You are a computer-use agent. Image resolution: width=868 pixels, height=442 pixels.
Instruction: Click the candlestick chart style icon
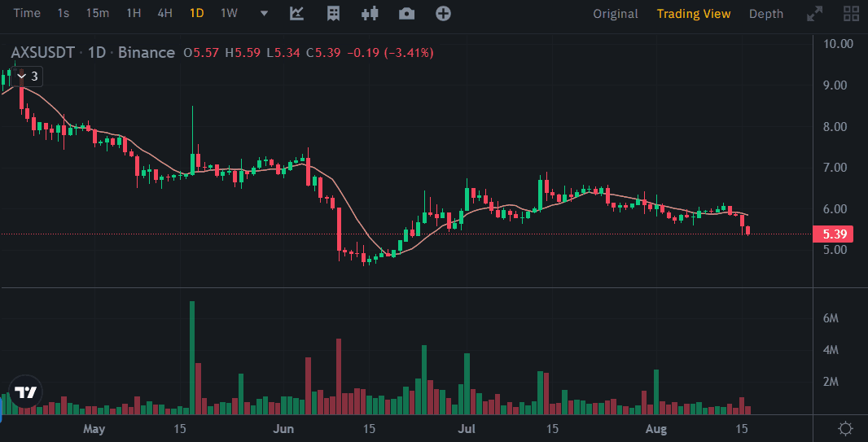pos(370,13)
